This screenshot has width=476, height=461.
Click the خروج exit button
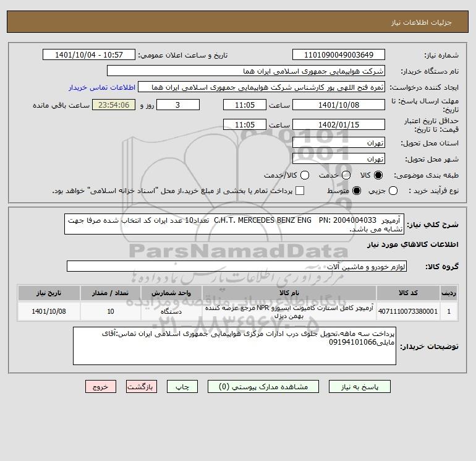pyautogui.click(x=101, y=387)
